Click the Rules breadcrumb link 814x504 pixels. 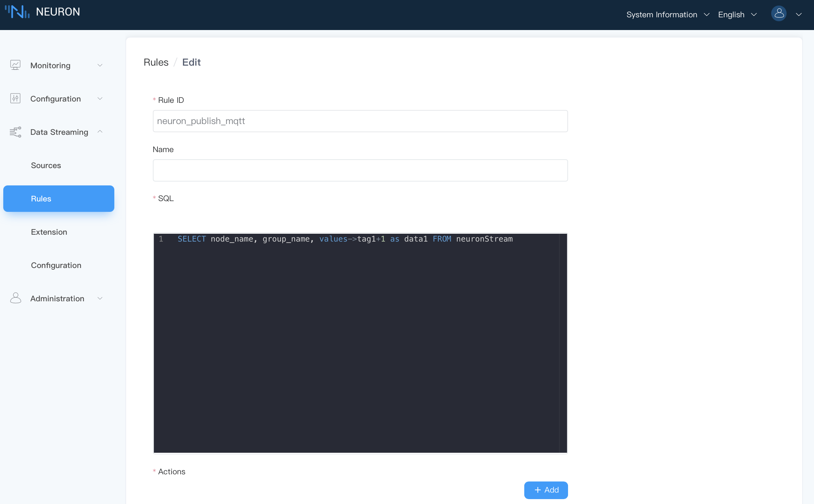[156, 62]
